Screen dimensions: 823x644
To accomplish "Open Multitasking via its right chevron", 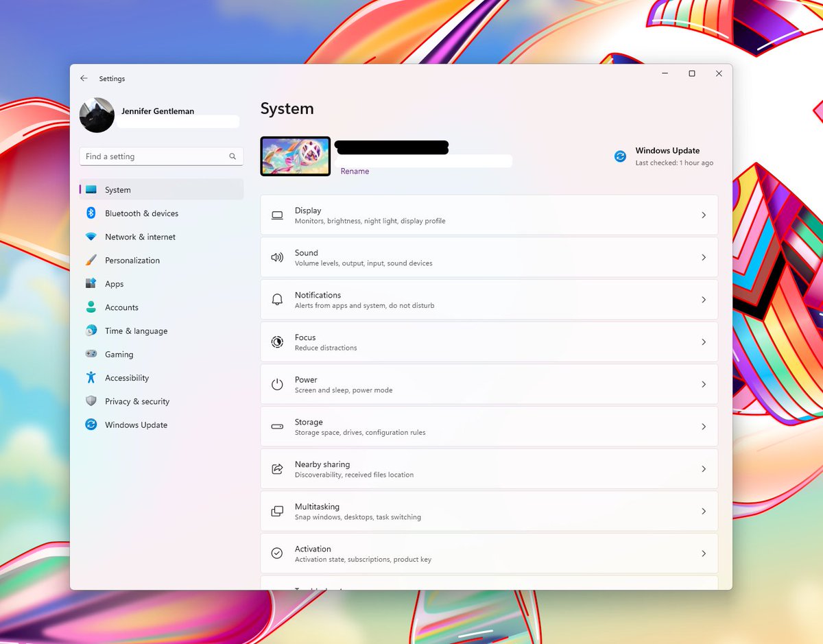I will click(704, 512).
